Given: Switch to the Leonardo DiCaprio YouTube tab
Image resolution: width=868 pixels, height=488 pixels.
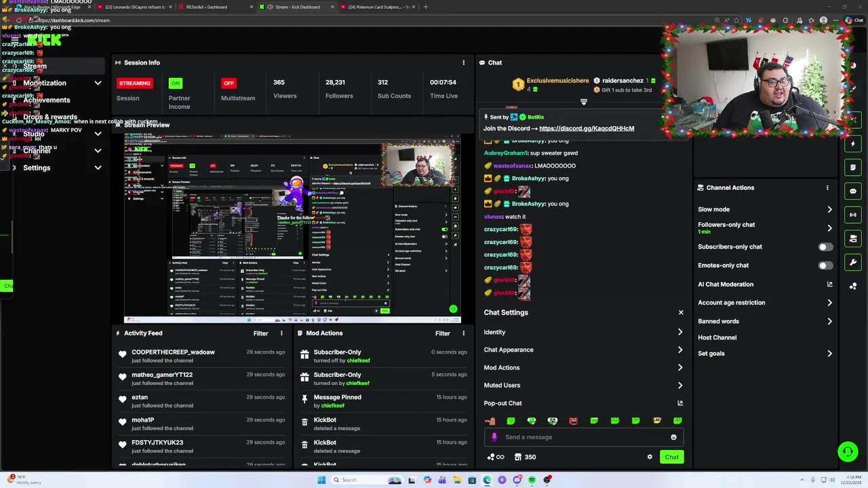Looking at the screenshot, I should 136,7.
